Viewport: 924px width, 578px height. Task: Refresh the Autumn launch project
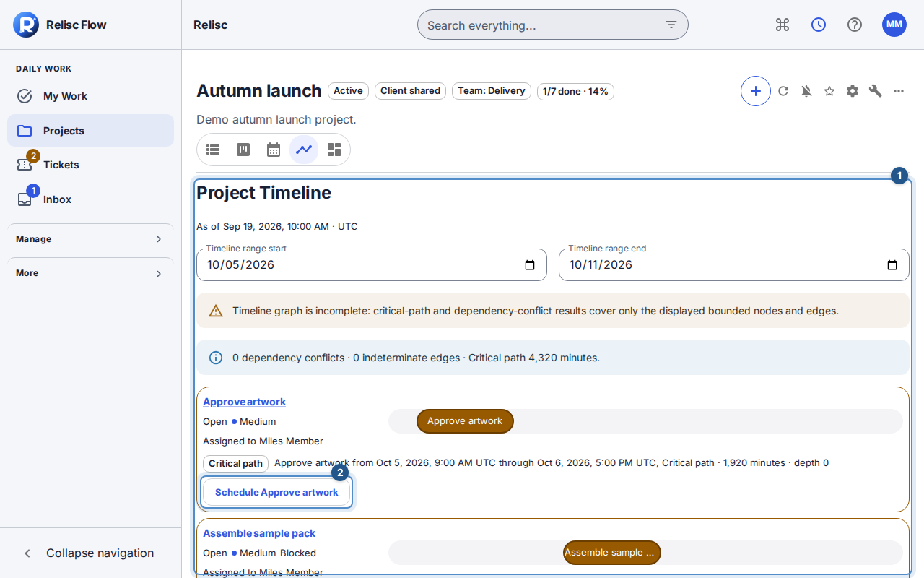tap(783, 91)
